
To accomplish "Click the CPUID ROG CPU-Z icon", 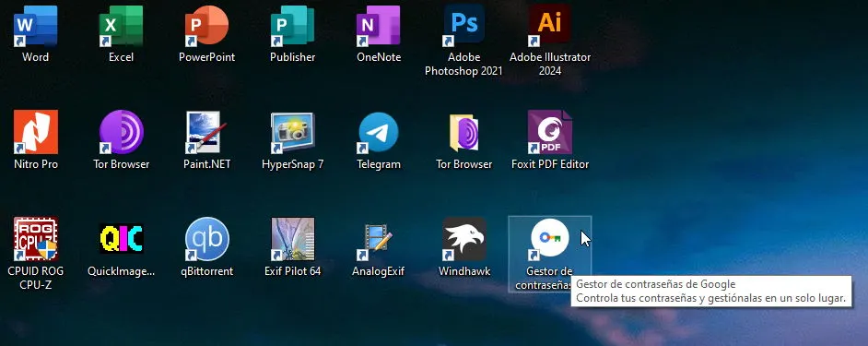I will click(35, 239).
